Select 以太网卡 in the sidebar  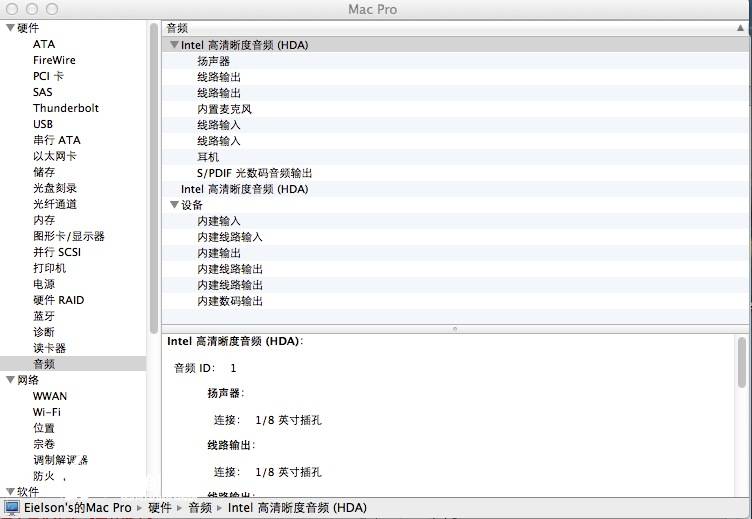tap(55, 156)
